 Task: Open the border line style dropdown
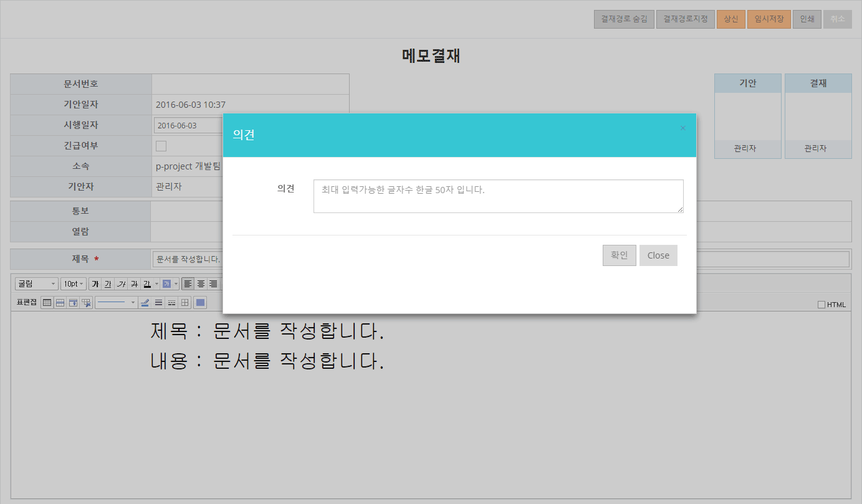click(117, 303)
